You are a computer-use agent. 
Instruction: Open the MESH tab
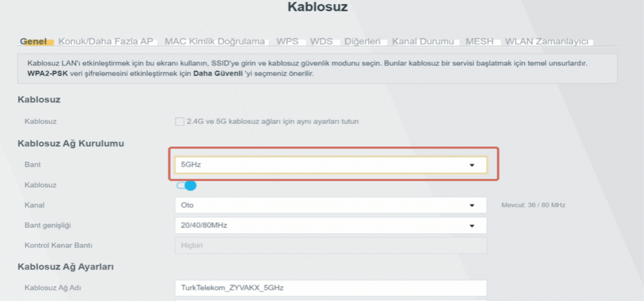pos(480,42)
